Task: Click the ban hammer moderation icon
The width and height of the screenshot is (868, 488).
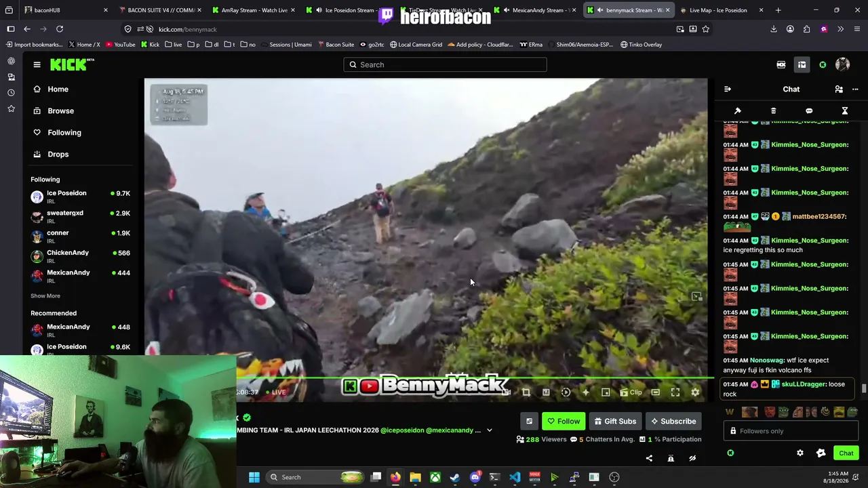Action: (738, 110)
